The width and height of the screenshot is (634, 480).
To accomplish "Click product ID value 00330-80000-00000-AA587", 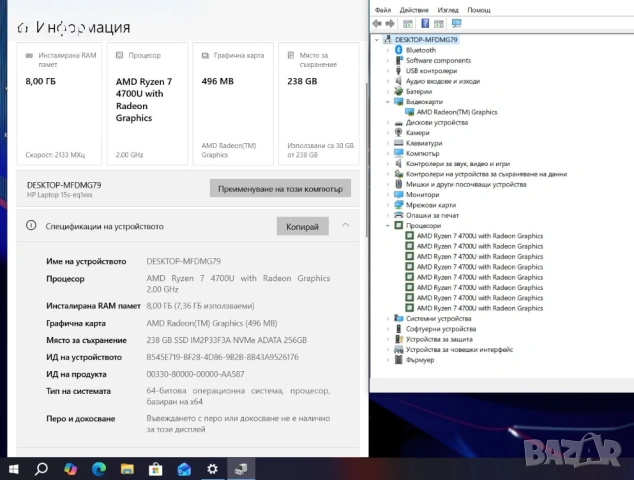I will [x=195, y=374].
